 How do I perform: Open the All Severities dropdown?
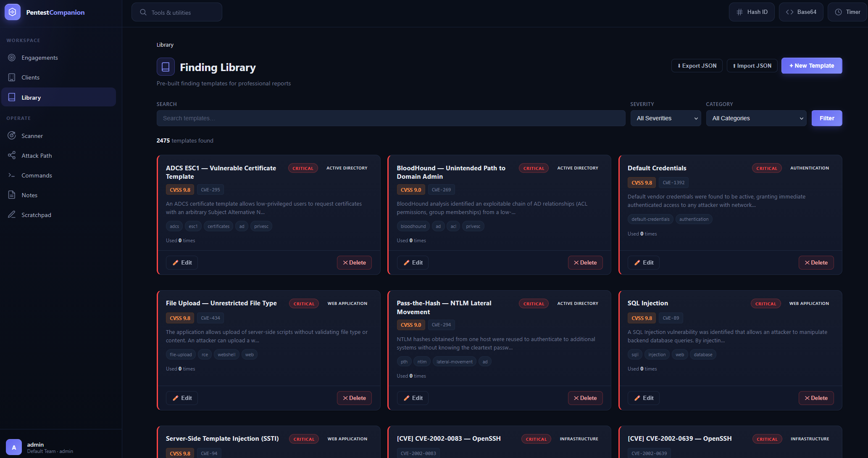665,118
